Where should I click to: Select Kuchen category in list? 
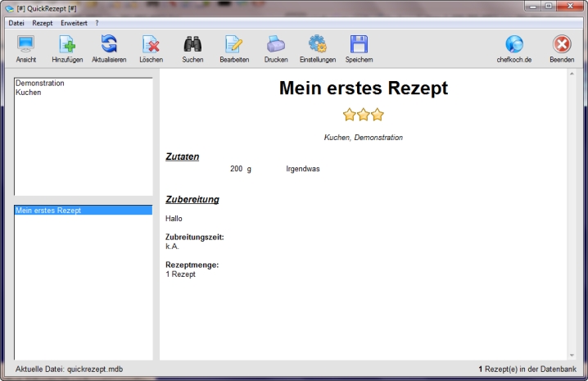(28, 93)
